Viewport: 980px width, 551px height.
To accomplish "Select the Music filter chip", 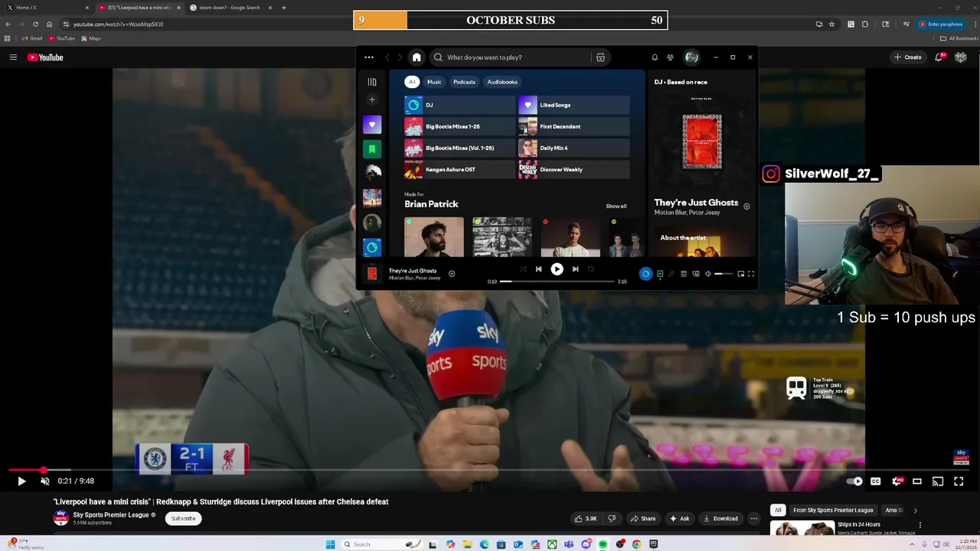I will coord(434,82).
